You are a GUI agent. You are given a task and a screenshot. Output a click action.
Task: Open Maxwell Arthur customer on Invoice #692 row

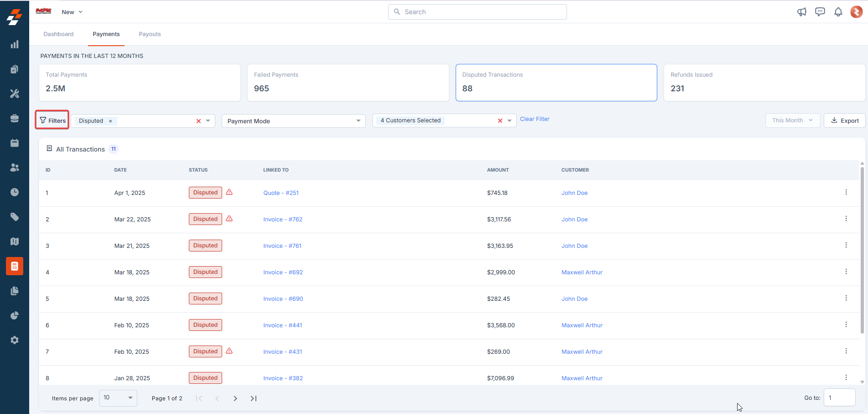[582, 272]
